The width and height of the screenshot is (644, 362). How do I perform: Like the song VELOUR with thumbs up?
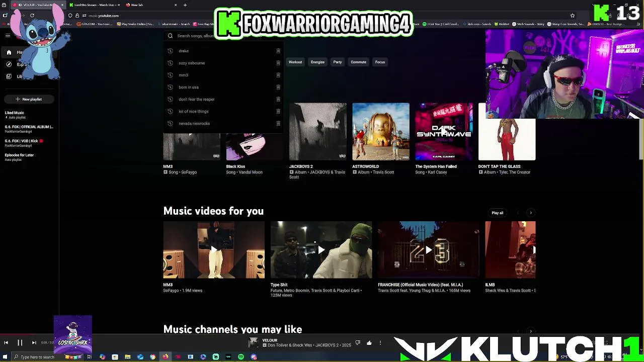(369, 343)
